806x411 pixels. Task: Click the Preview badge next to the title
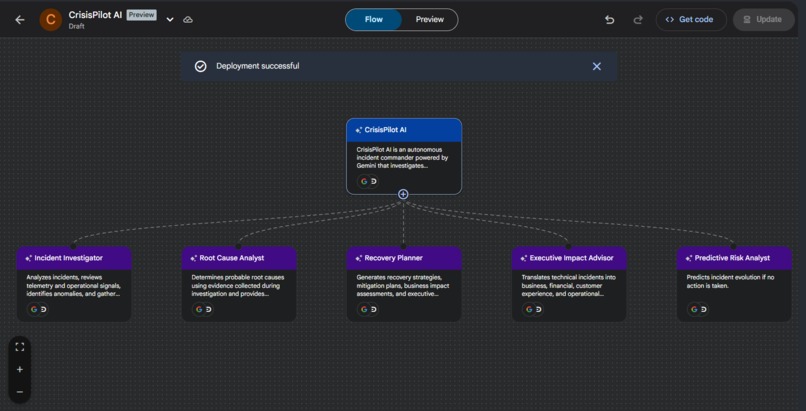click(141, 15)
